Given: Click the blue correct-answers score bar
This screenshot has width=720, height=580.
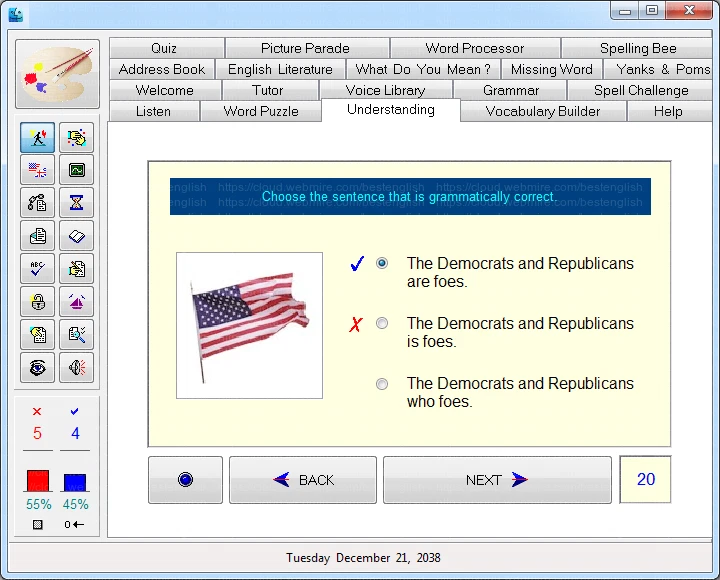Looking at the screenshot, I should [75, 483].
